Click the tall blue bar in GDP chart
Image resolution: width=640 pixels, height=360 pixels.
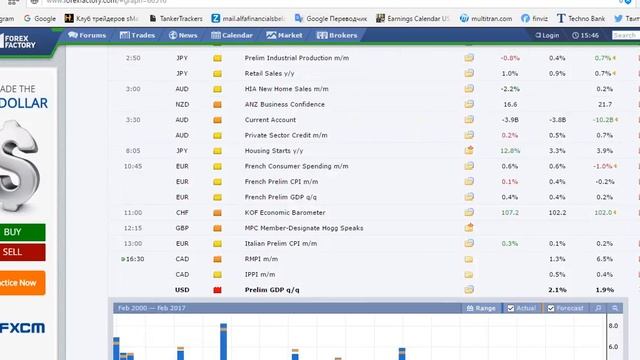click(x=223, y=342)
